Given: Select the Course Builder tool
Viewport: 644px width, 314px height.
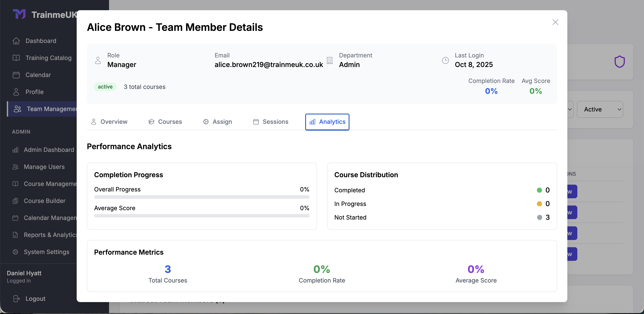Looking at the screenshot, I should click(x=44, y=201).
